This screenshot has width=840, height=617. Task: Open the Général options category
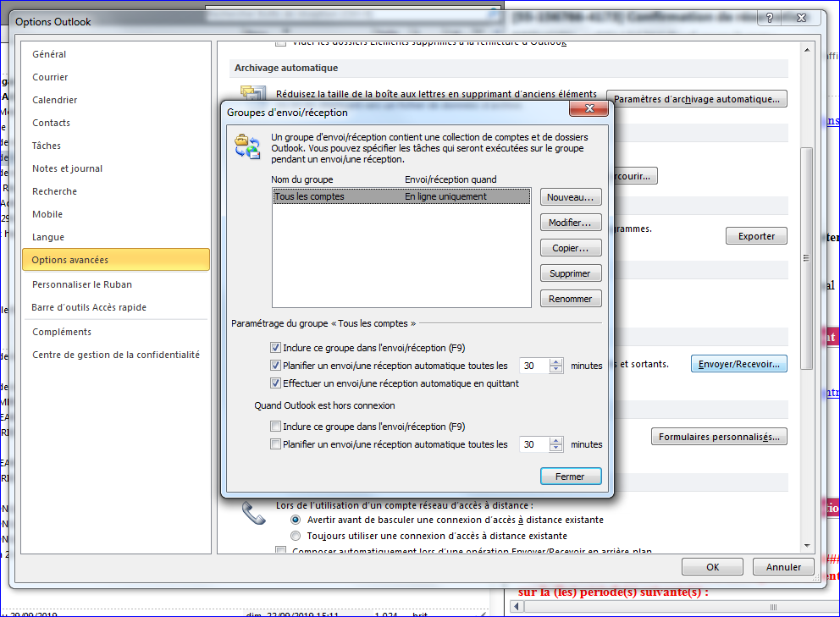click(x=116, y=54)
